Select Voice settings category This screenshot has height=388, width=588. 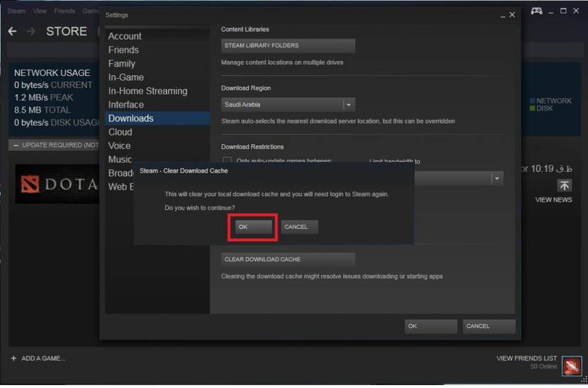119,146
